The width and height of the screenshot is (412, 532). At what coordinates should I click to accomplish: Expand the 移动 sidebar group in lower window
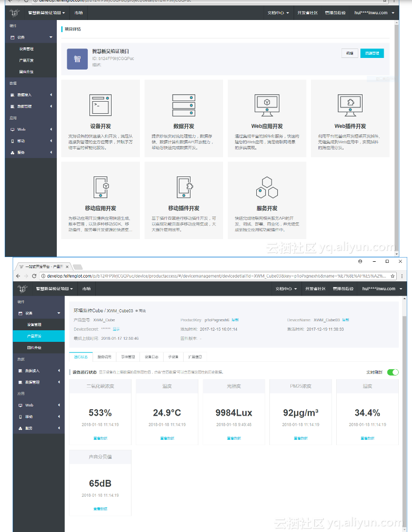59,417
